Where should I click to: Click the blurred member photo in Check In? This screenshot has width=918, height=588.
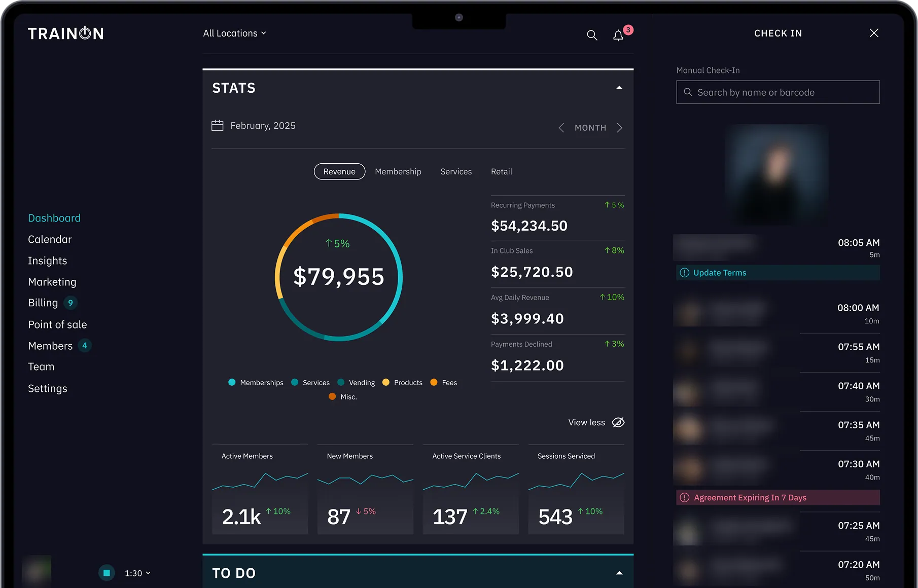[x=777, y=175]
